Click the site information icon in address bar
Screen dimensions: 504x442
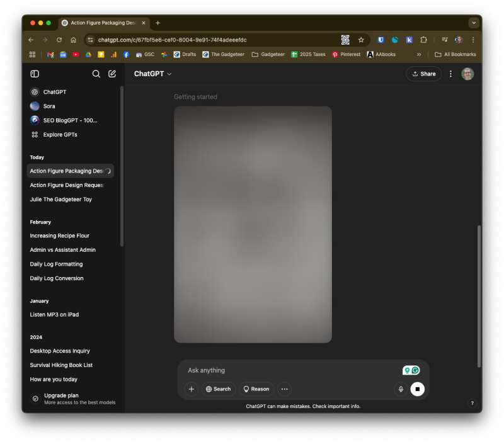pos(91,40)
